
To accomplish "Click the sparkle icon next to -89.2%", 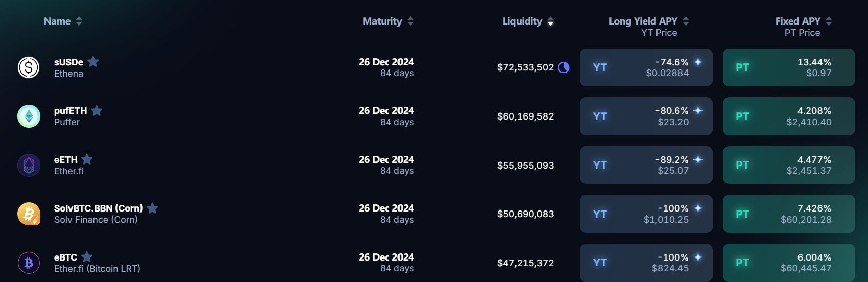I will pyautogui.click(x=698, y=159).
